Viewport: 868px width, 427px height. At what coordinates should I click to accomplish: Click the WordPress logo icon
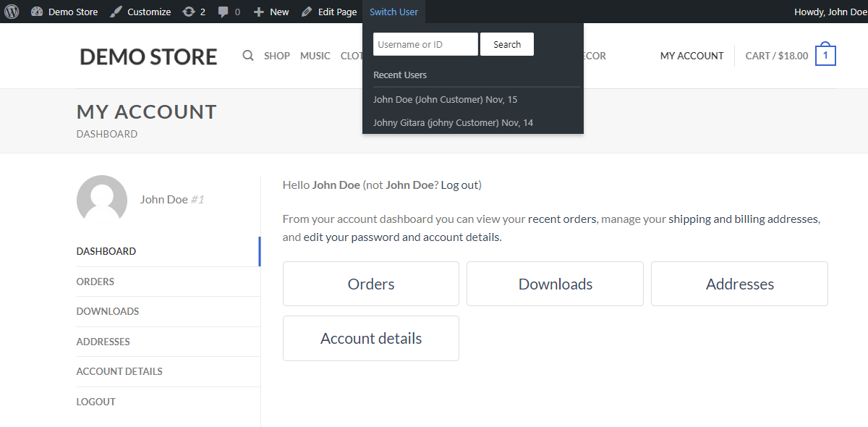click(x=12, y=12)
